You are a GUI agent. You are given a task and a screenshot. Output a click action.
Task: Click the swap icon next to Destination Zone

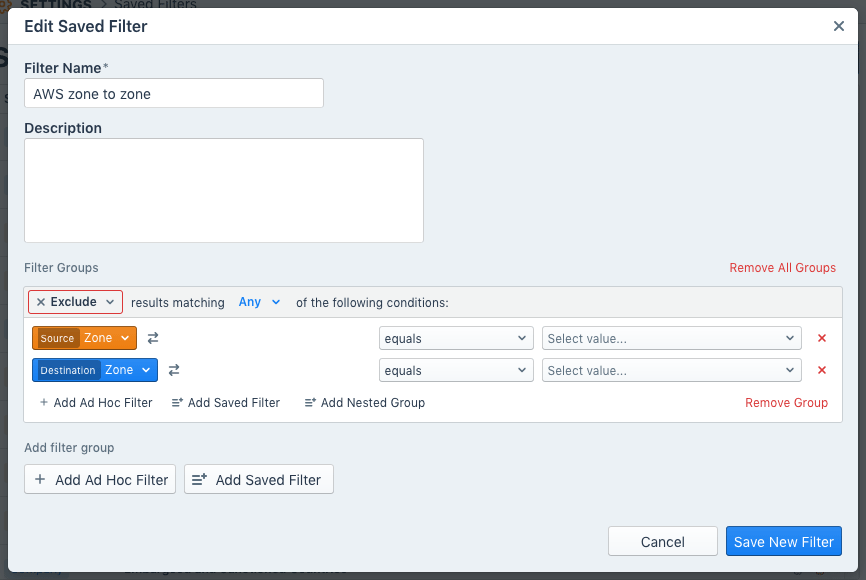[x=174, y=371]
